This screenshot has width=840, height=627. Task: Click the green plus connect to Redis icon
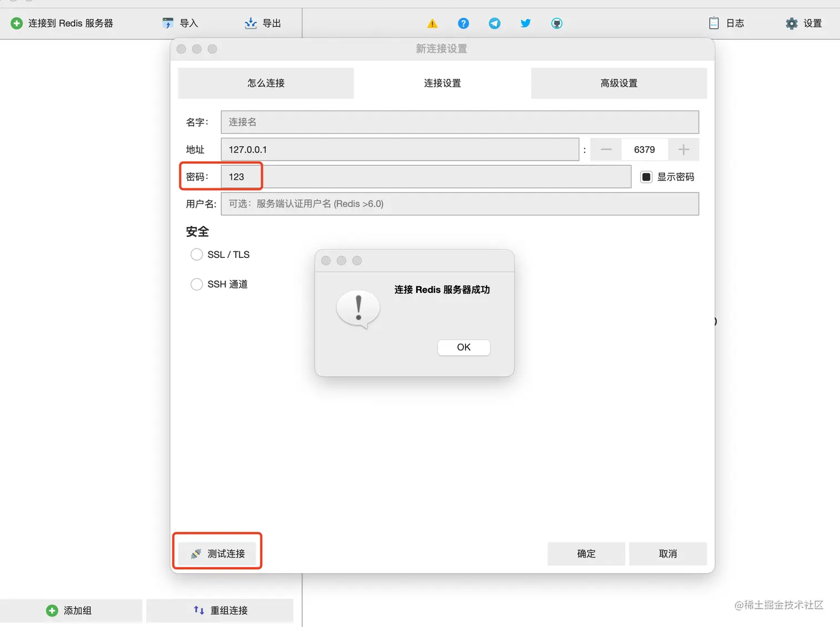pos(17,23)
